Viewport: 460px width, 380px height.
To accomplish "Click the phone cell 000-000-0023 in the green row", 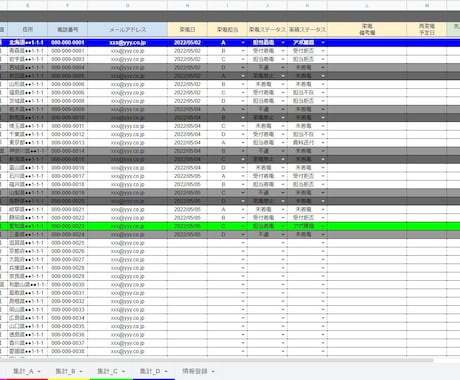I will coord(67,226).
